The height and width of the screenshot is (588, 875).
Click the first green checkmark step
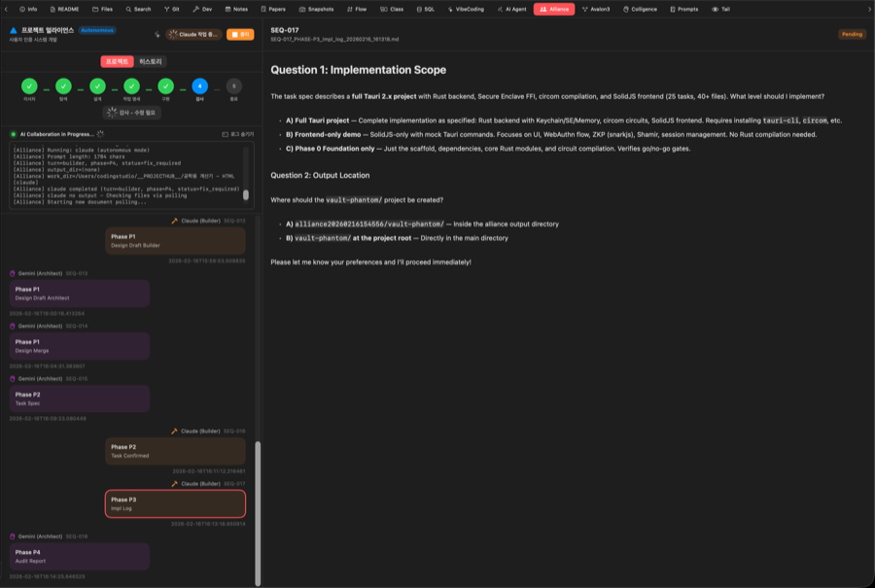point(29,86)
